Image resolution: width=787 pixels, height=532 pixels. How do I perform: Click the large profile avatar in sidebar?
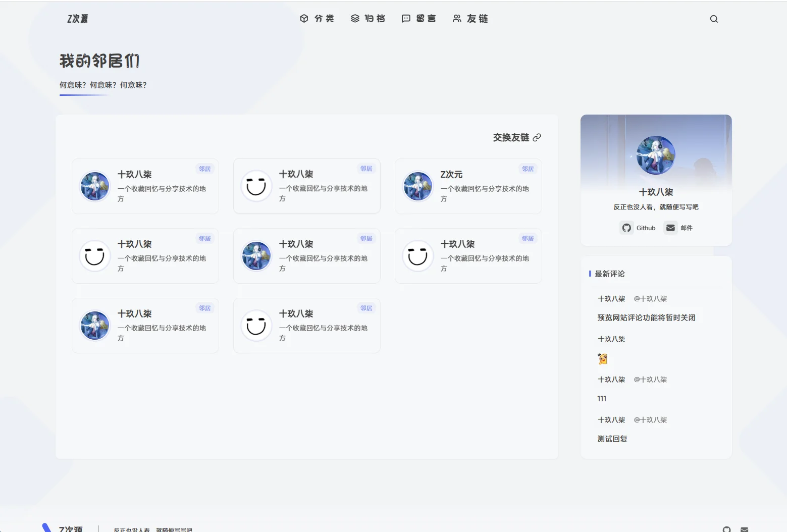pyautogui.click(x=656, y=155)
